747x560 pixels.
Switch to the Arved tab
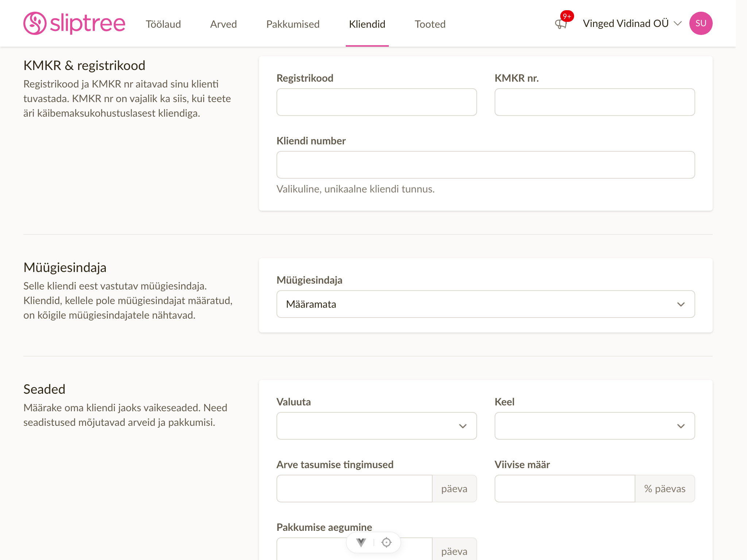click(224, 24)
